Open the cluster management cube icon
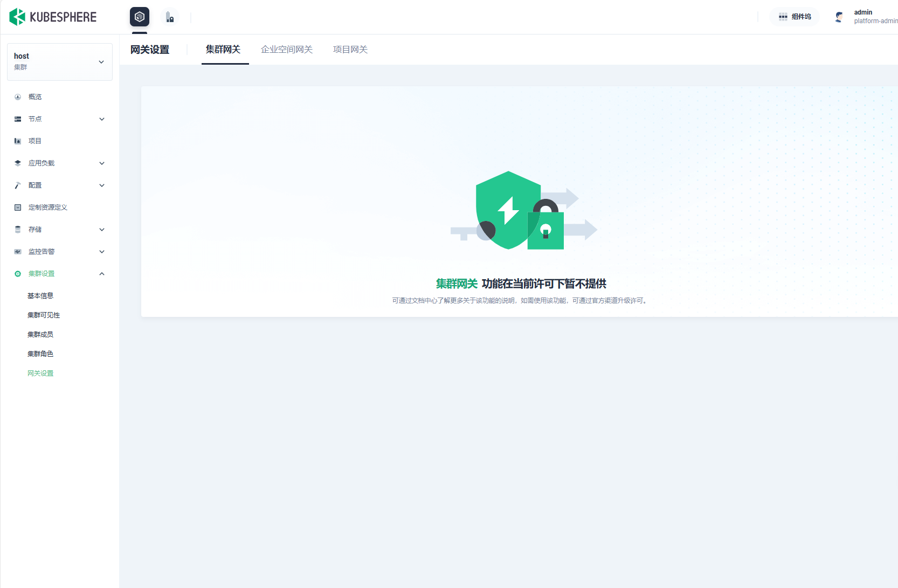The image size is (898, 588). click(140, 17)
